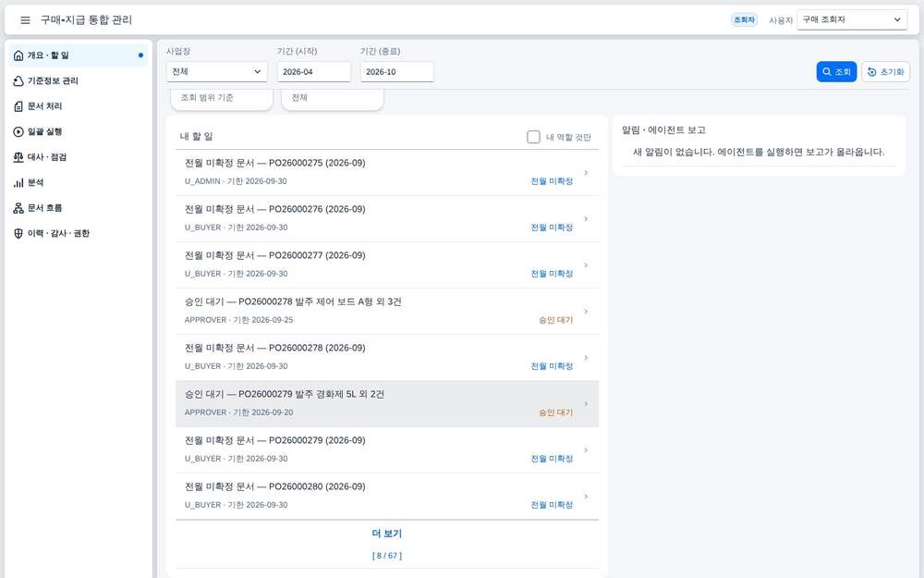
Task: Click the reset icon on 초기화 button
Action: 871,72
